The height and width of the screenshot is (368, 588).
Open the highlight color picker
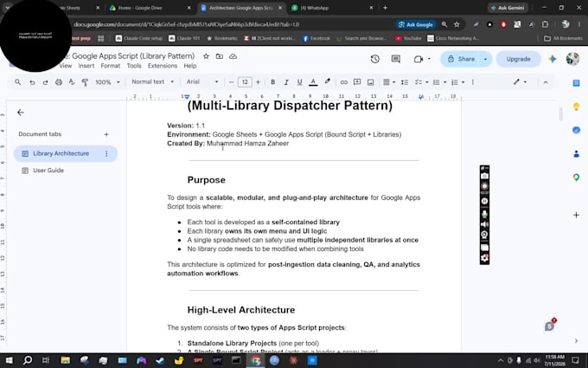click(x=328, y=82)
